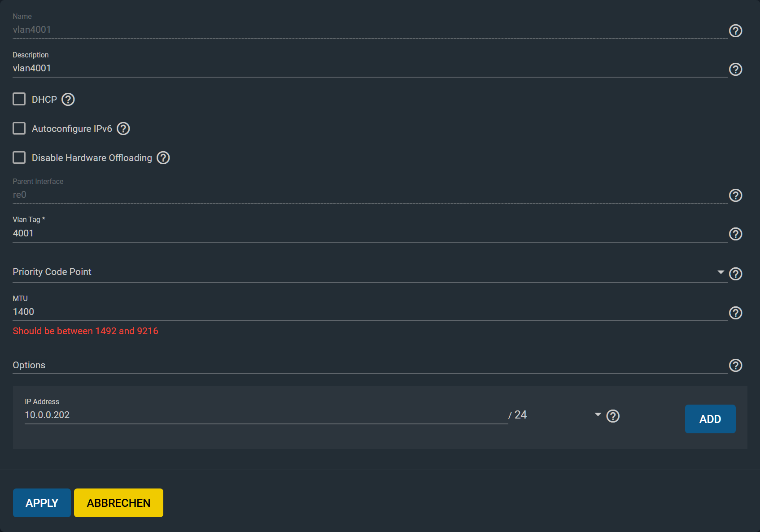Select the IP Address field 10.0.0.202

(x=266, y=415)
